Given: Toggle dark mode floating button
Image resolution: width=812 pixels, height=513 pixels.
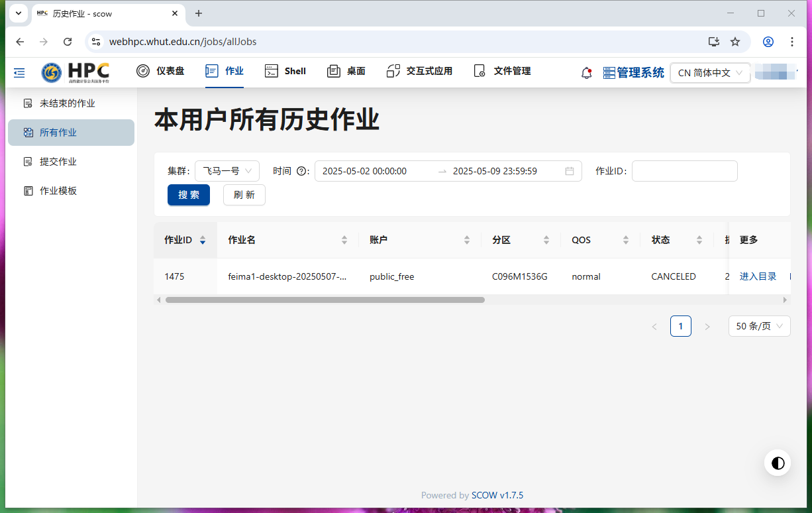Looking at the screenshot, I should coord(778,463).
